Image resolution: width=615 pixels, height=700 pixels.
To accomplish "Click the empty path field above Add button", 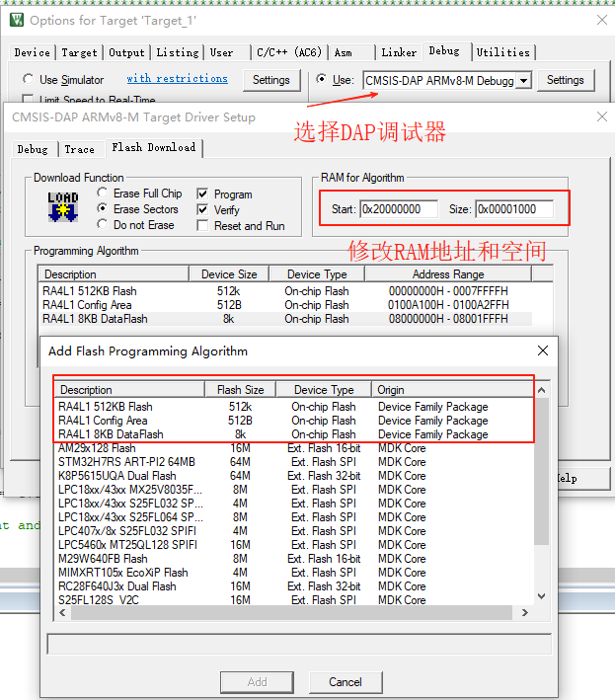I will pos(299,645).
